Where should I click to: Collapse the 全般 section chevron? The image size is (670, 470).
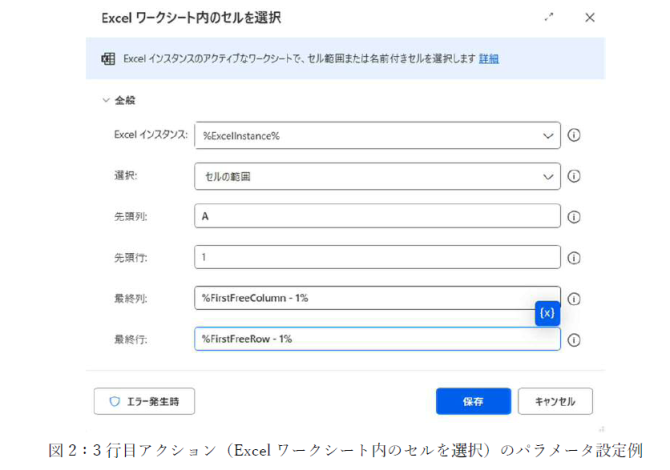106,100
